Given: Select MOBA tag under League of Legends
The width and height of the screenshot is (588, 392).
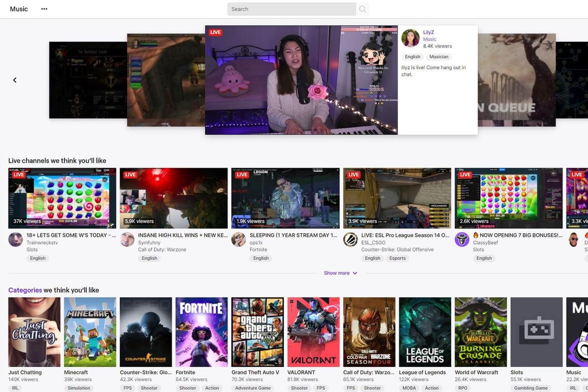Looking at the screenshot, I should pos(409,388).
